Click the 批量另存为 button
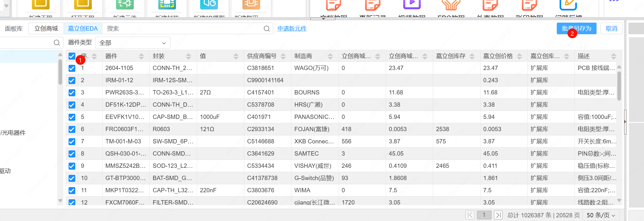Screen dimensions: 644x221 [576, 28]
